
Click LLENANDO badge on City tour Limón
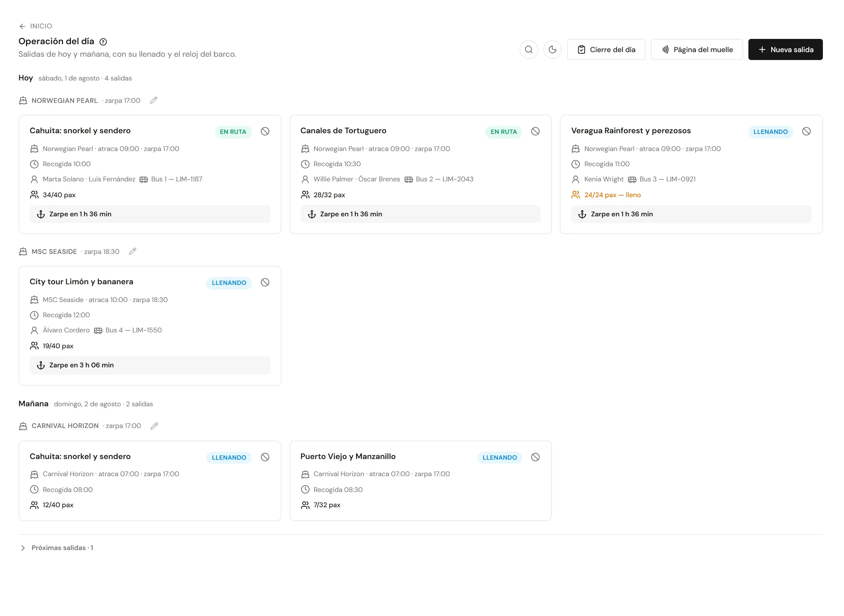[x=229, y=283]
